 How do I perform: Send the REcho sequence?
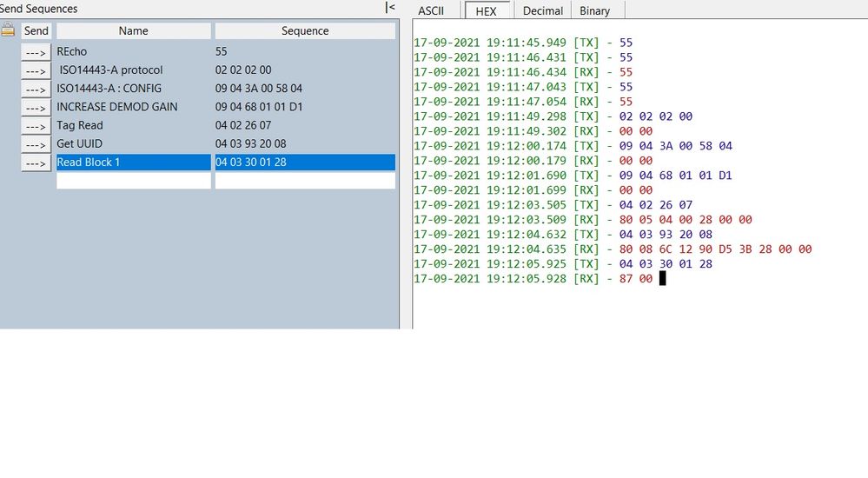coord(36,52)
